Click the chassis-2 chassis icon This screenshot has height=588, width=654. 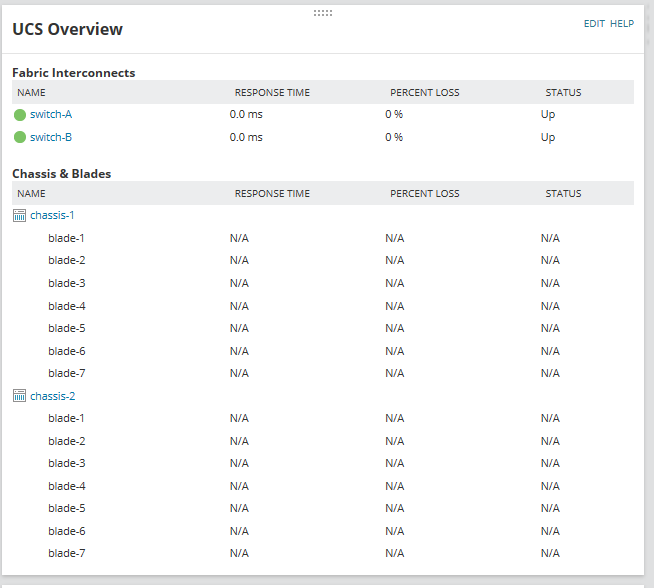tap(19, 396)
